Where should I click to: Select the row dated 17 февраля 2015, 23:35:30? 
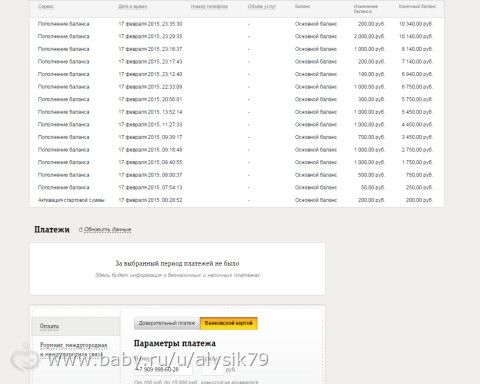tap(237, 24)
